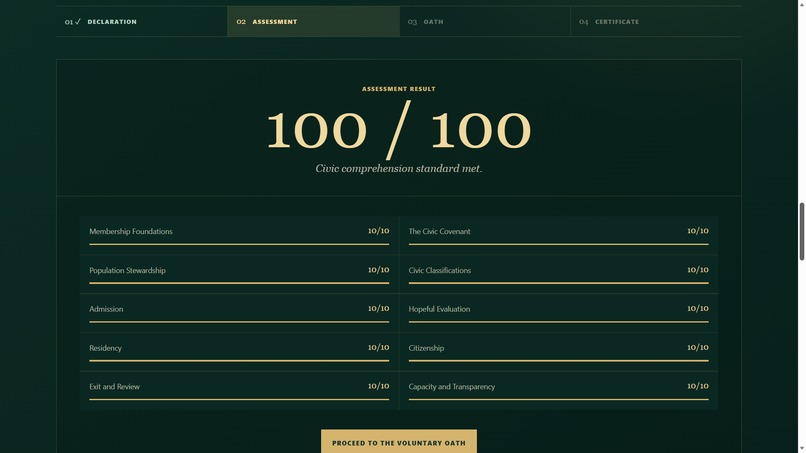Click the 10/10 score for Exit and Review
This screenshot has width=806, height=453.
click(378, 386)
